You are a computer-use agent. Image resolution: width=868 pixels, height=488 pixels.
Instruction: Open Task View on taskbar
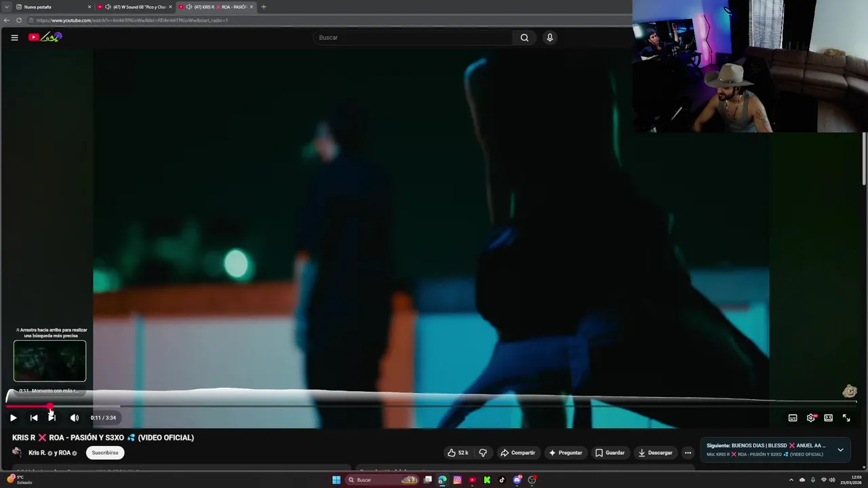click(428, 480)
